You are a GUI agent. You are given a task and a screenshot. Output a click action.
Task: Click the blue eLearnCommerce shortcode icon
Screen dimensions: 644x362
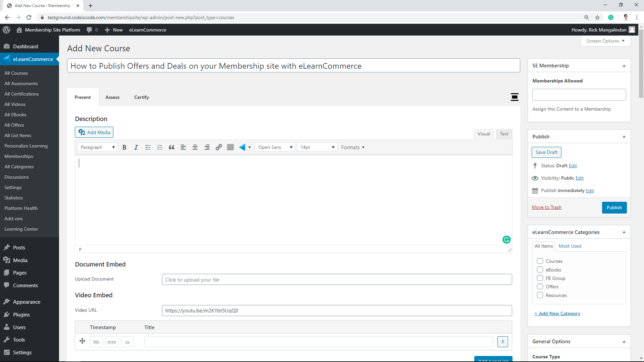click(242, 147)
